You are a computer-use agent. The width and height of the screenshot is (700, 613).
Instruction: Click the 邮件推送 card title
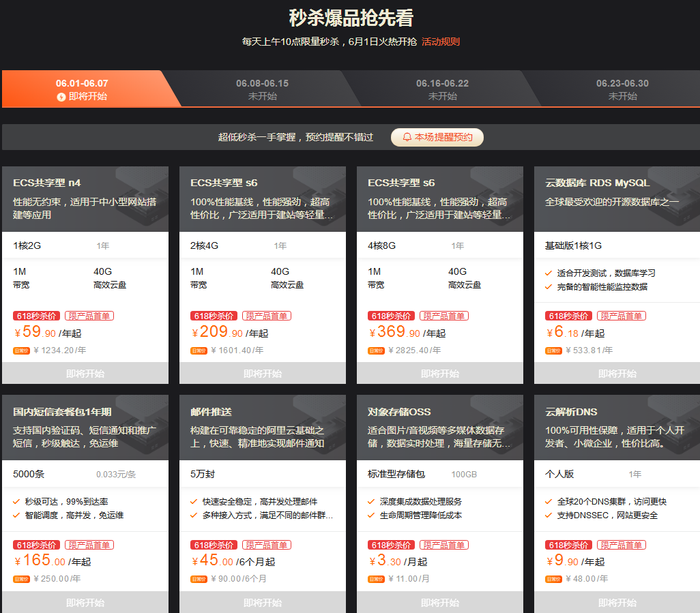(x=211, y=412)
